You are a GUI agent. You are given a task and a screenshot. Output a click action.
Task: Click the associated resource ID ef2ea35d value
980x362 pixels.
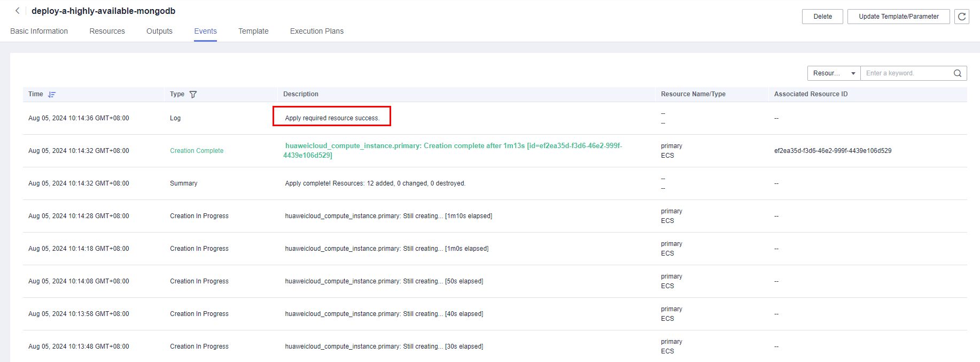tap(832, 151)
